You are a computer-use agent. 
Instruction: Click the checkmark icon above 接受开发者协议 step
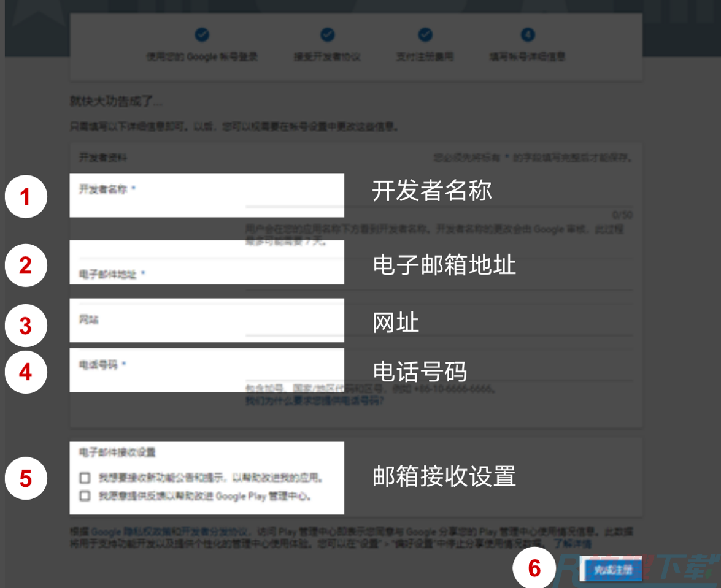point(328,34)
